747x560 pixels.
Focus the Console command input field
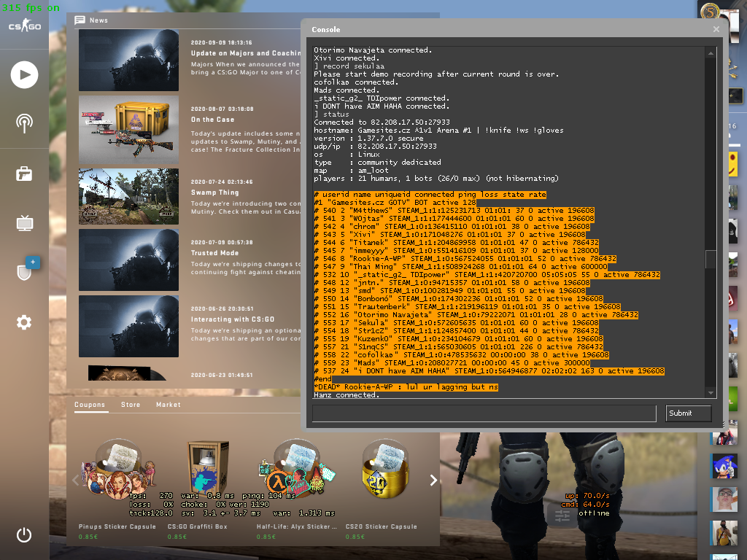coord(484,413)
